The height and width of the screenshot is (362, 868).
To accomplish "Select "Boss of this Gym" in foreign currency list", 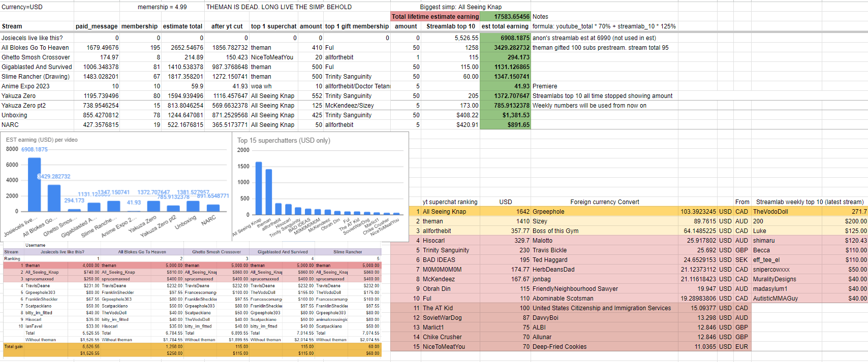I will (x=555, y=231).
